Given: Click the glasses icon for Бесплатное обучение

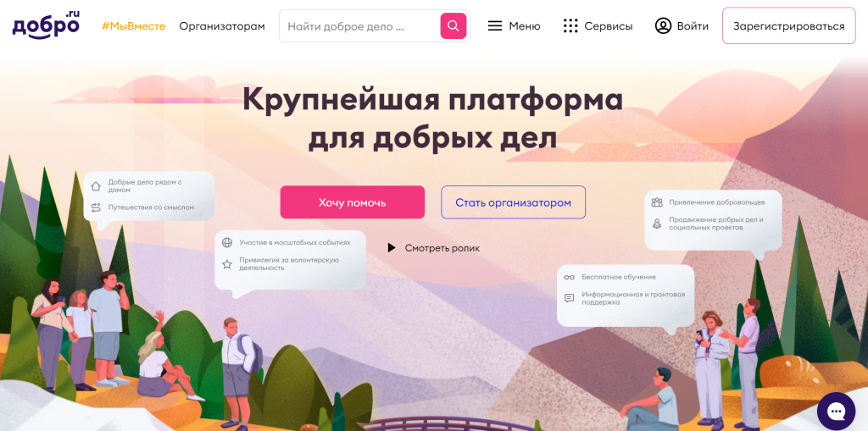Looking at the screenshot, I should click(569, 277).
